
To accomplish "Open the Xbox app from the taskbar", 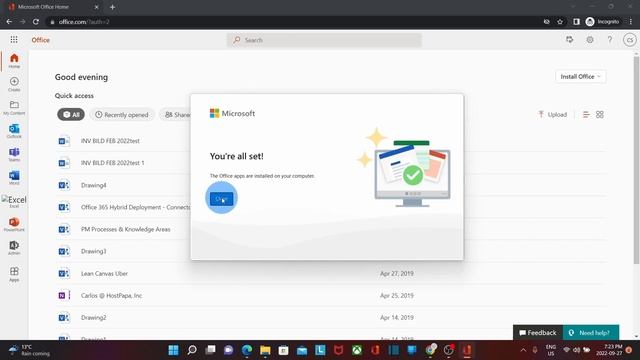I will [x=357, y=350].
